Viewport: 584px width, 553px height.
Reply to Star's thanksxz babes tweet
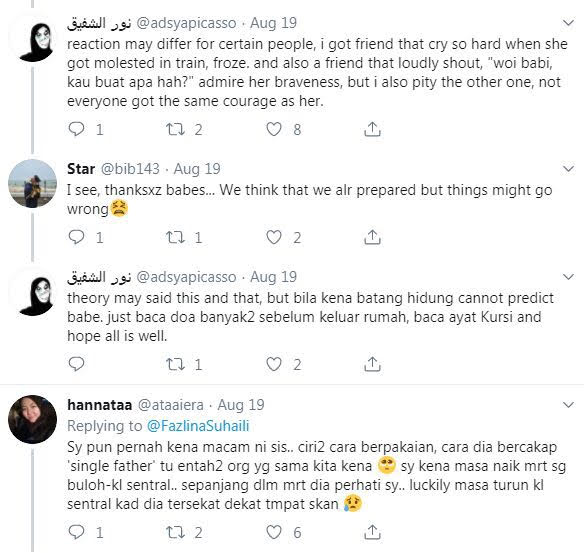pyautogui.click(x=77, y=237)
